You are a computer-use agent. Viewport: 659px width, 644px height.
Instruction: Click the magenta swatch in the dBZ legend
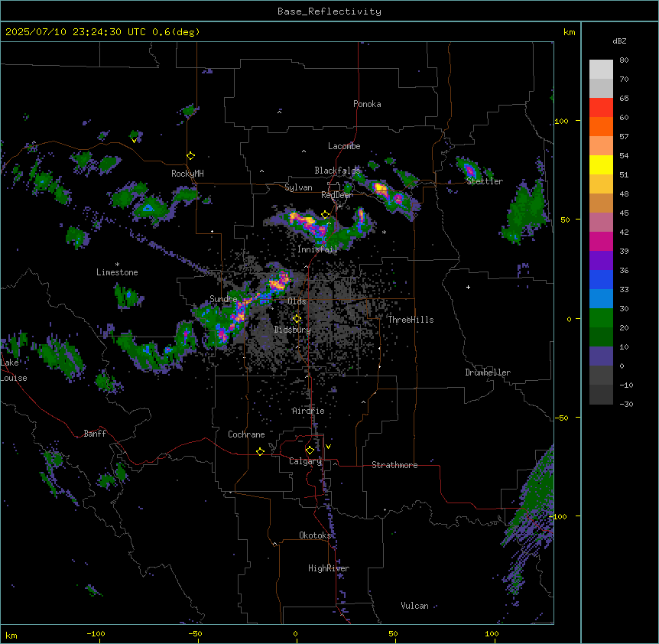pos(601,241)
